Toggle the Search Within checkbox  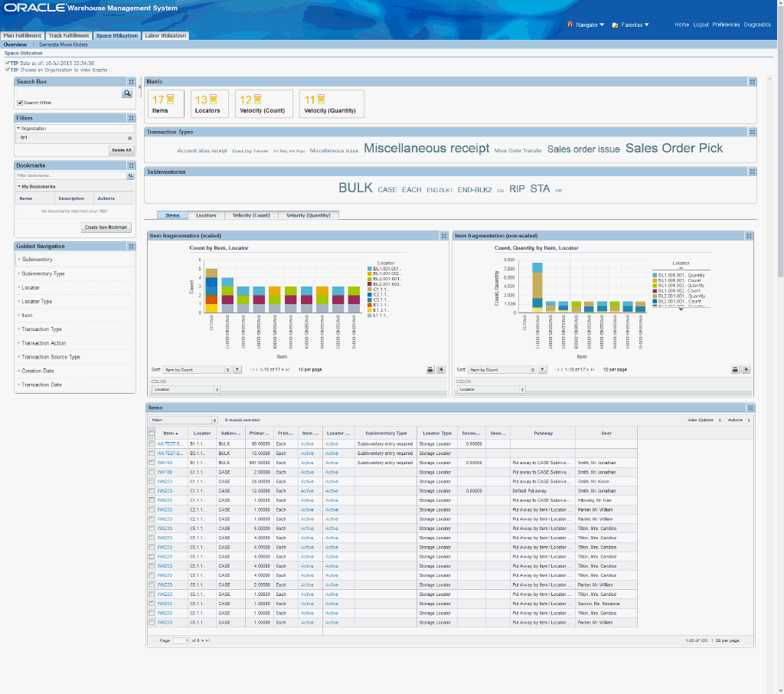(x=20, y=103)
